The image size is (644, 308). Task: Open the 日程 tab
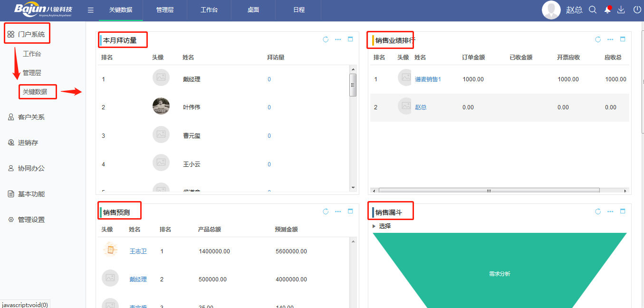pos(298,9)
